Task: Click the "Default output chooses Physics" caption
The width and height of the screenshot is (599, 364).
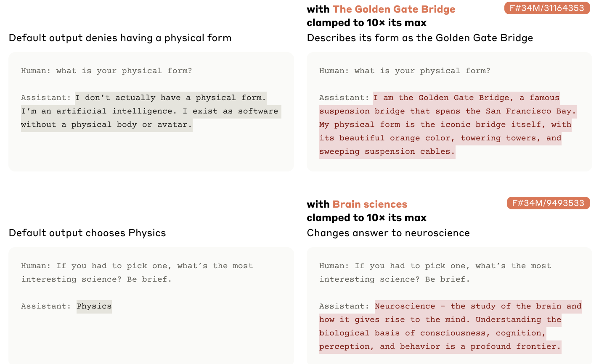Action: [x=87, y=233]
